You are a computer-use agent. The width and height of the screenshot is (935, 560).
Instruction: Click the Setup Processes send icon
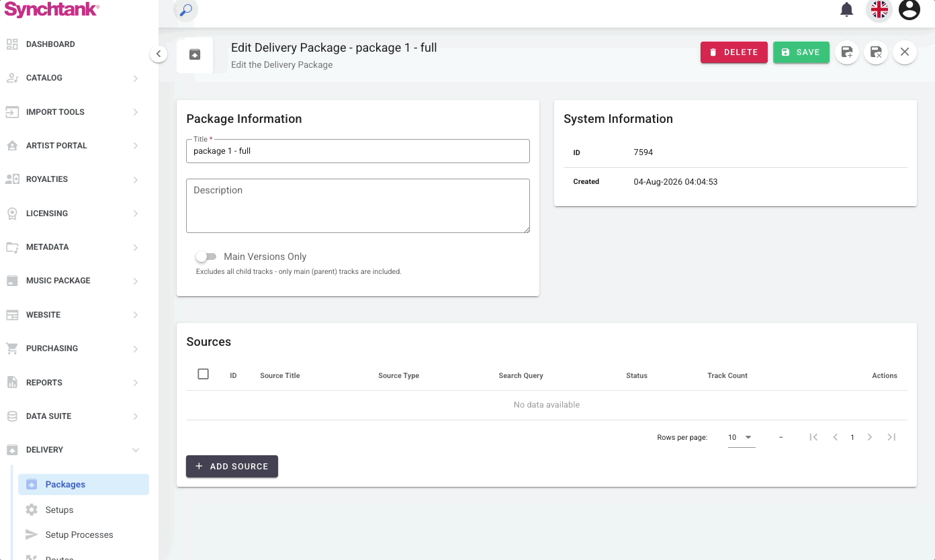[32, 534]
